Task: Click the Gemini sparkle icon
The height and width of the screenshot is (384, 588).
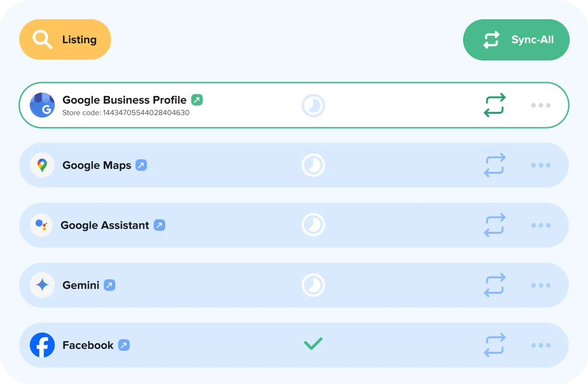Action: (x=42, y=285)
